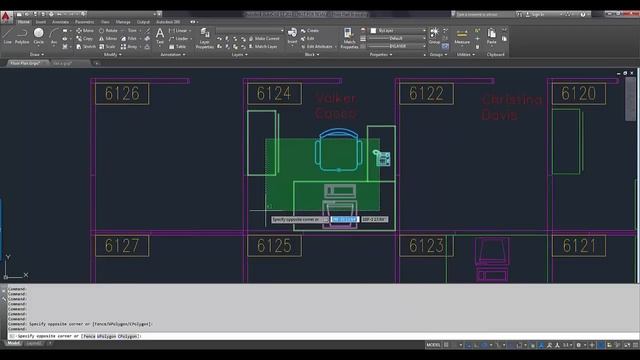This screenshot has height=360, width=640.
Task: Open the layer selection dropdown
Action: pyautogui.click(x=249, y=31)
